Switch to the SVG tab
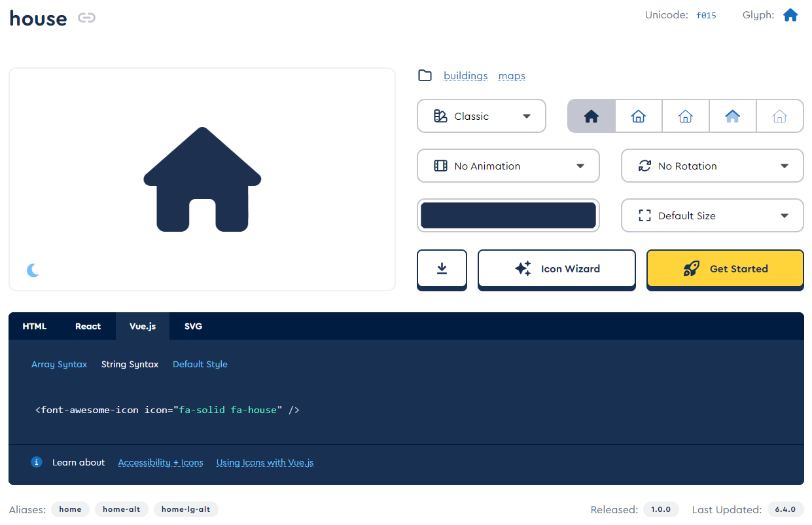This screenshot has width=812, height=525. point(194,326)
